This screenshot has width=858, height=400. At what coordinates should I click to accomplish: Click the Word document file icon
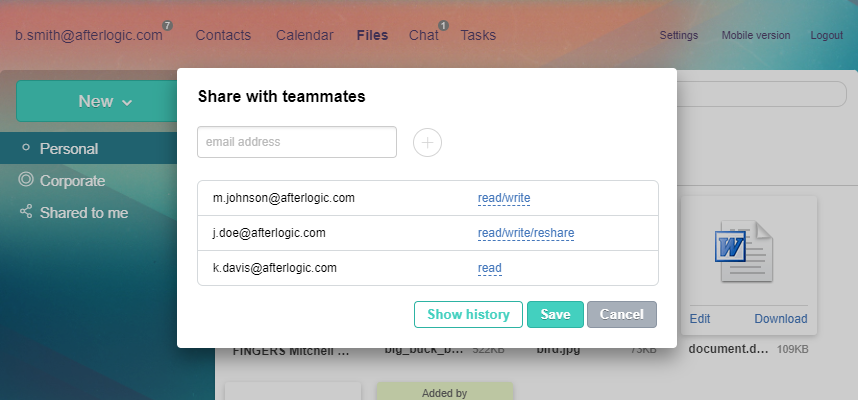tap(744, 245)
